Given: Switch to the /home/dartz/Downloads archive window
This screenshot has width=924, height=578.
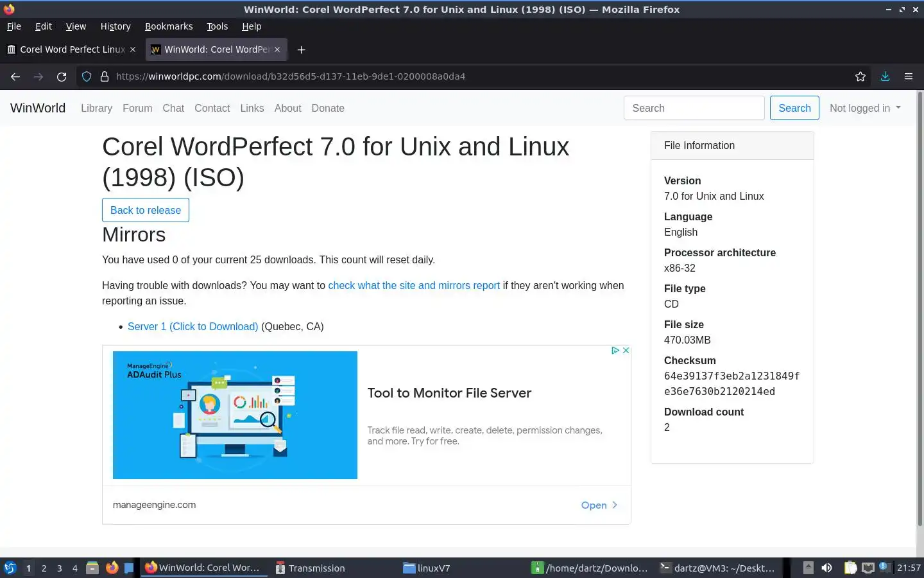Looking at the screenshot, I should pyautogui.click(x=590, y=568).
